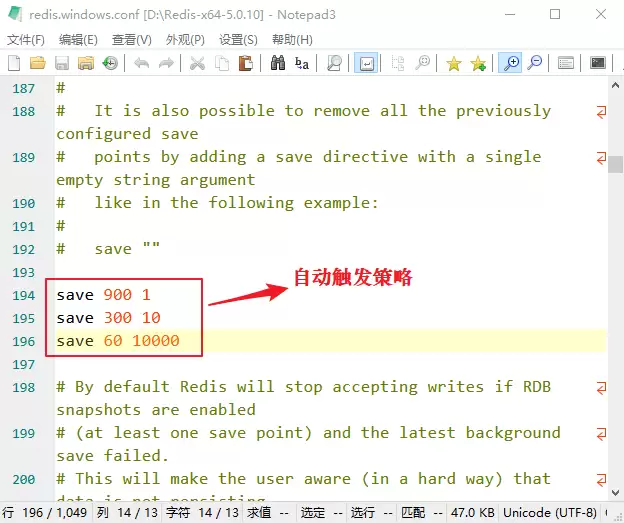Place cursor on 'save 900 1' line
Image resolution: width=624 pixels, height=523 pixels.
click(103, 295)
